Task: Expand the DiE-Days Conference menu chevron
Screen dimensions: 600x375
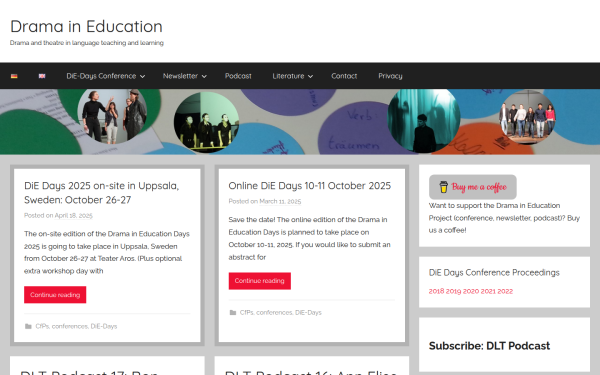Action: click(x=142, y=77)
